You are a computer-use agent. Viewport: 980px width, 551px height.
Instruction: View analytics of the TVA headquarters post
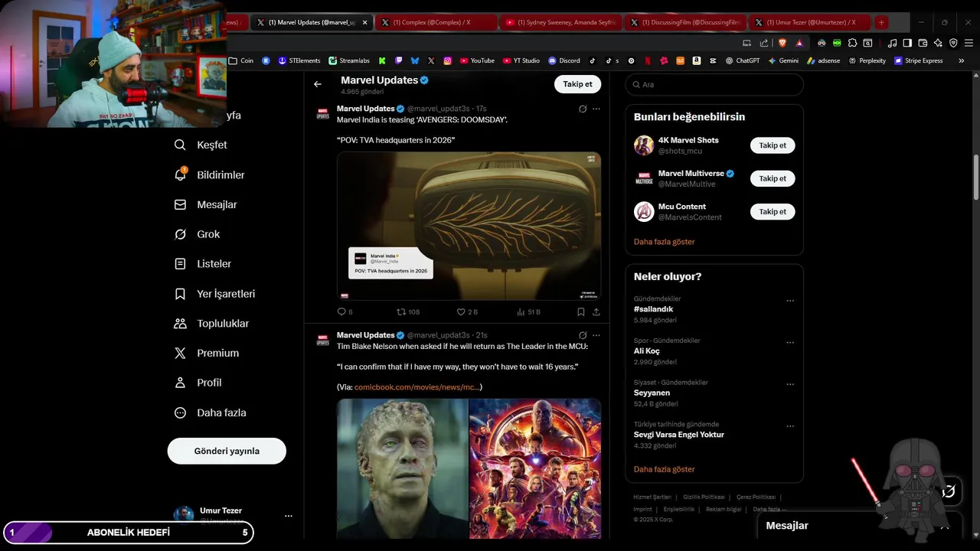pyautogui.click(x=528, y=311)
